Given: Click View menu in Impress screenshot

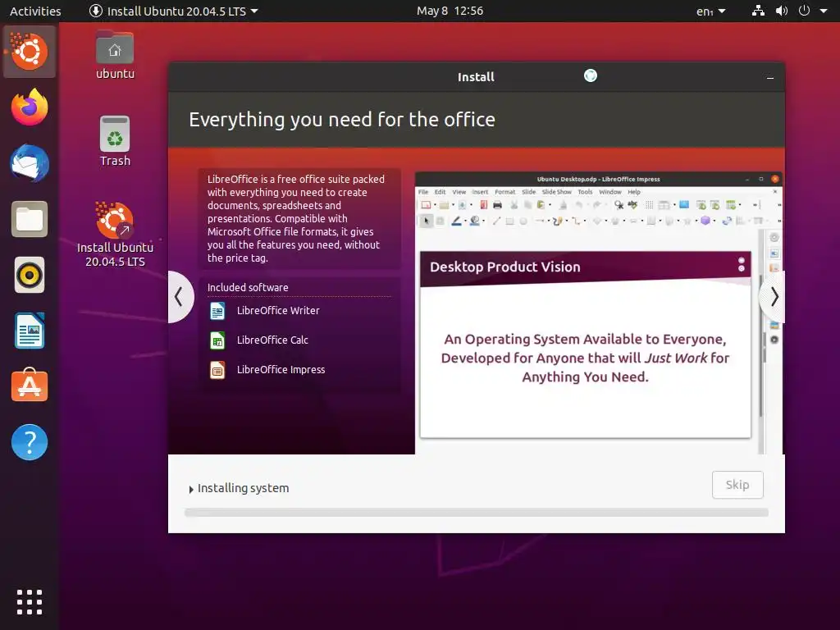Looking at the screenshot, I should point(459,192).
